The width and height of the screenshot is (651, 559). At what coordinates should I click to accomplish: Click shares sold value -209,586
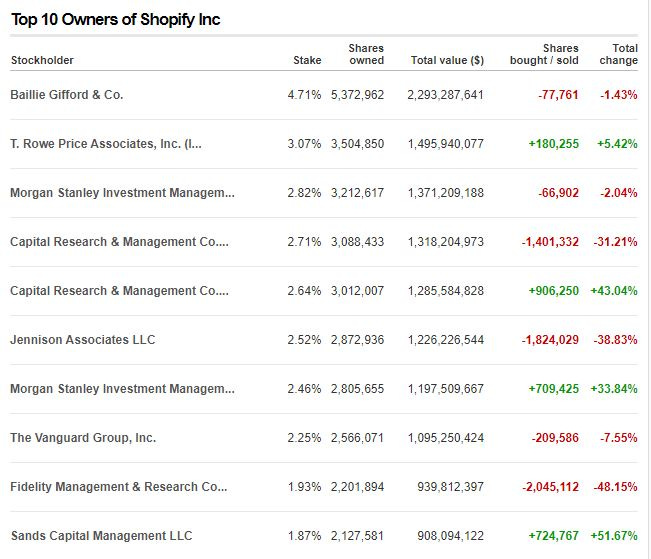[555, 438]
